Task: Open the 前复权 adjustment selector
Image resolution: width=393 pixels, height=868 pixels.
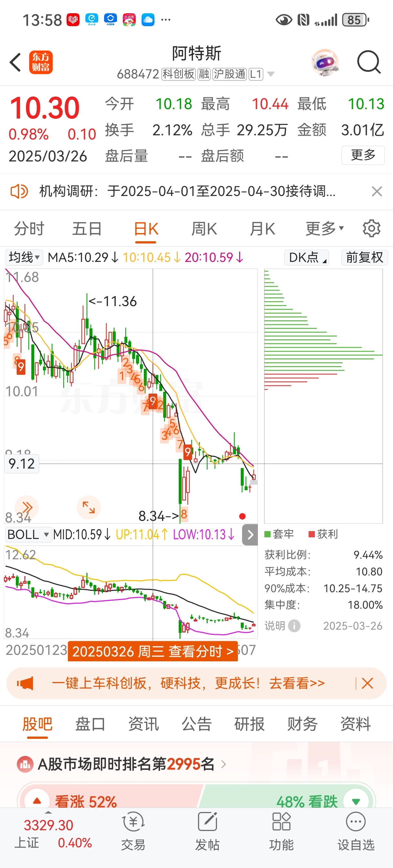Action: 365,257
